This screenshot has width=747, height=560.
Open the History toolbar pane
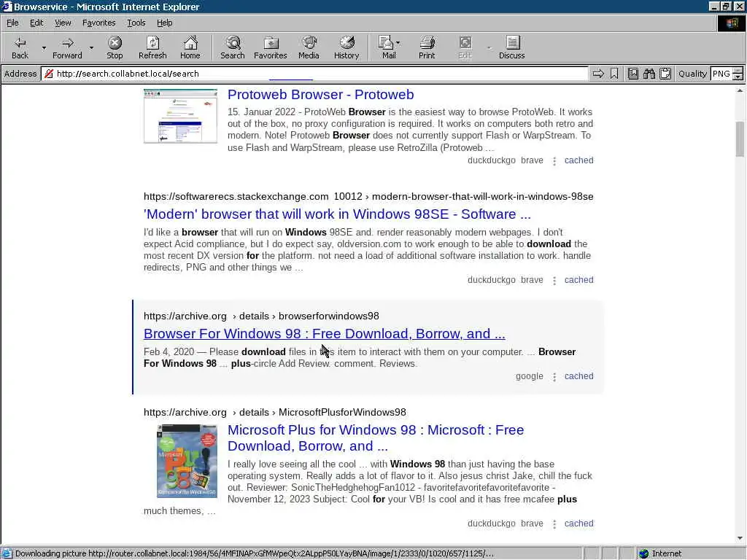[347, 47]
